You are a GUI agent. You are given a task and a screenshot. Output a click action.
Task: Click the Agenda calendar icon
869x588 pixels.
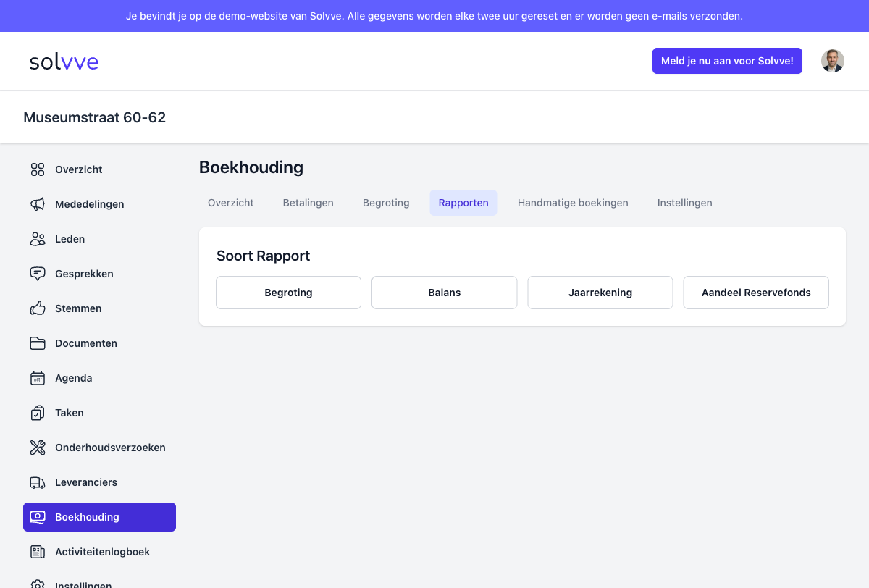click(x=38, y=378)
